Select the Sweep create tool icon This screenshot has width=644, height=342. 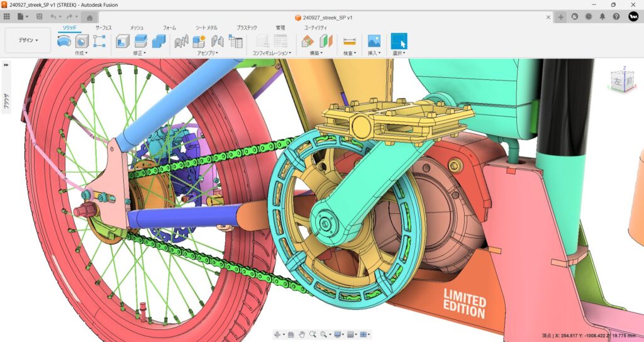(x=64, y=41)
